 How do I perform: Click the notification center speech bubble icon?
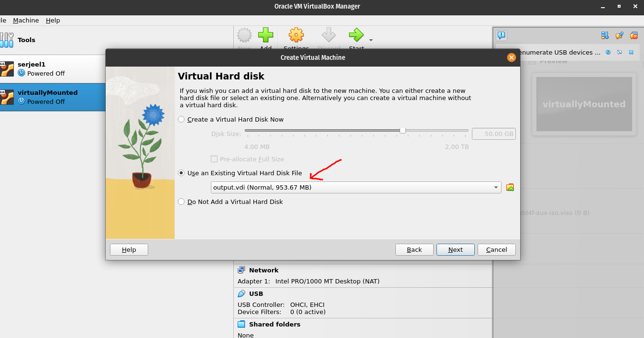coord(502,35)
